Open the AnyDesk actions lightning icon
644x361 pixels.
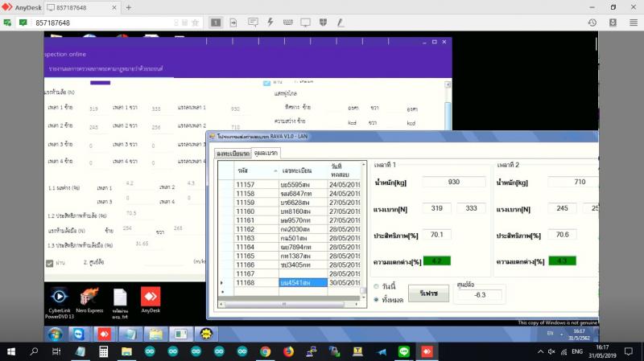coord(270,23)
